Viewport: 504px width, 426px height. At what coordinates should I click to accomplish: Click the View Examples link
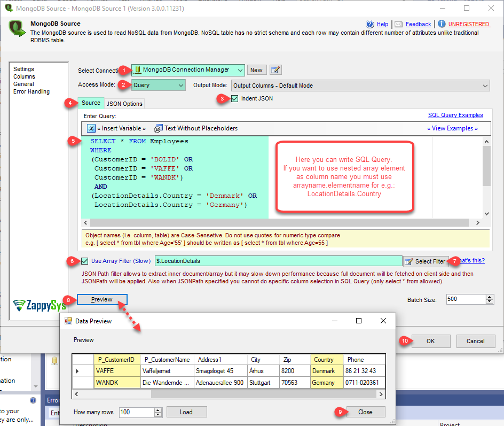[452, 128]
